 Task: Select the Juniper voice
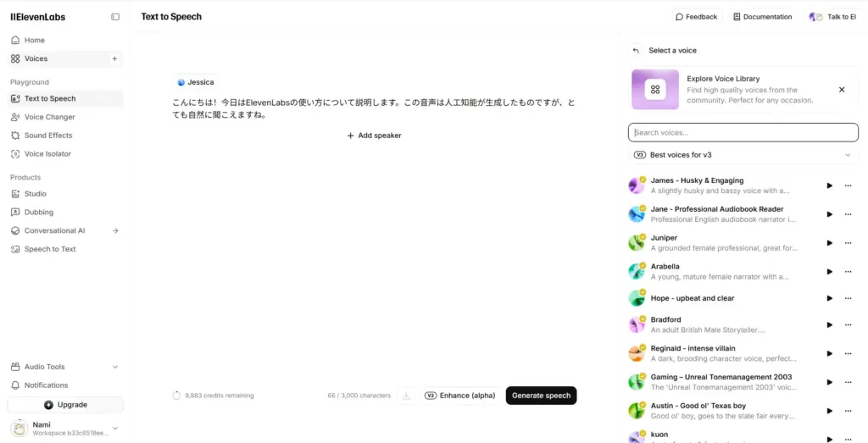(x=743, y=243)
